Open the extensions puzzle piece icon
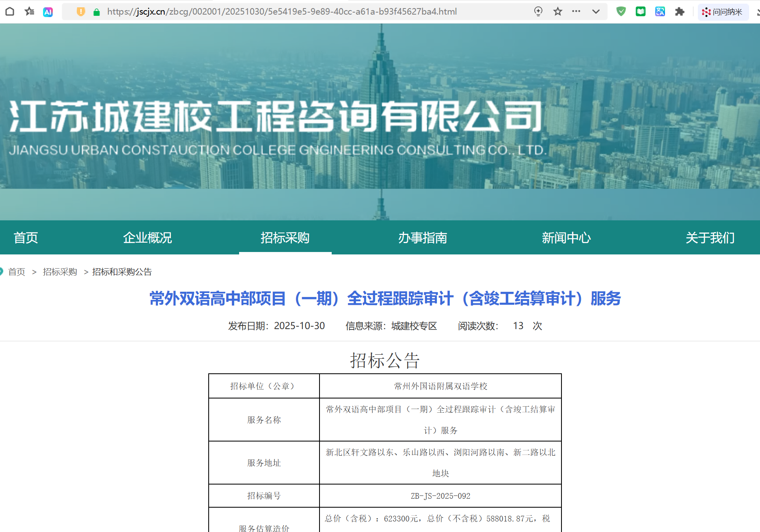 click(680, 11)
